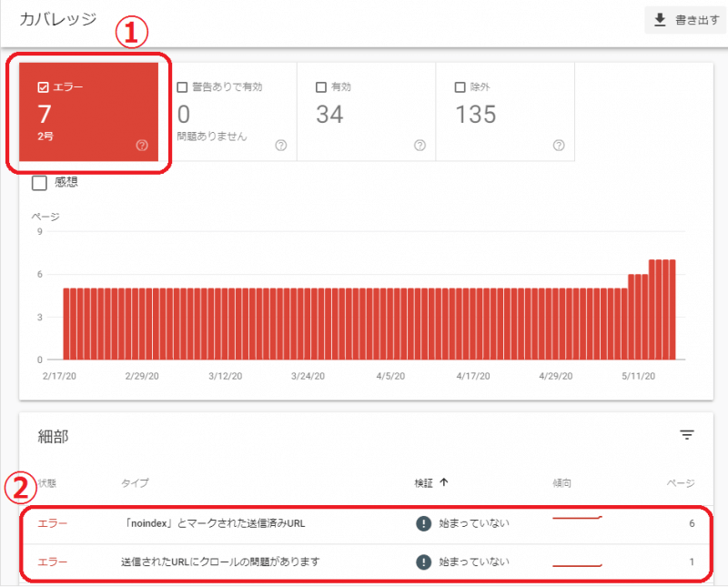This screenshot has height=587, width=728.
Task: Click the page count 1 cell
Action: point(692,562)
